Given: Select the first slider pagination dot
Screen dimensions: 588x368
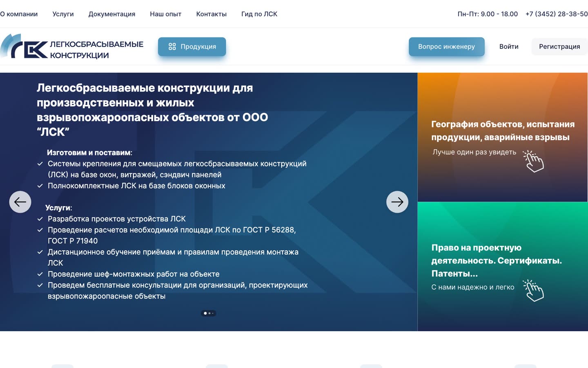Looking at the screenshot, I should [x=205, y=313].
